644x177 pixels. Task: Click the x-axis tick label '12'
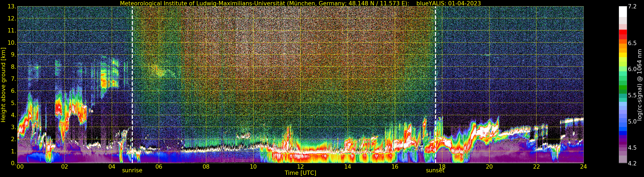(x=300, y=167)
